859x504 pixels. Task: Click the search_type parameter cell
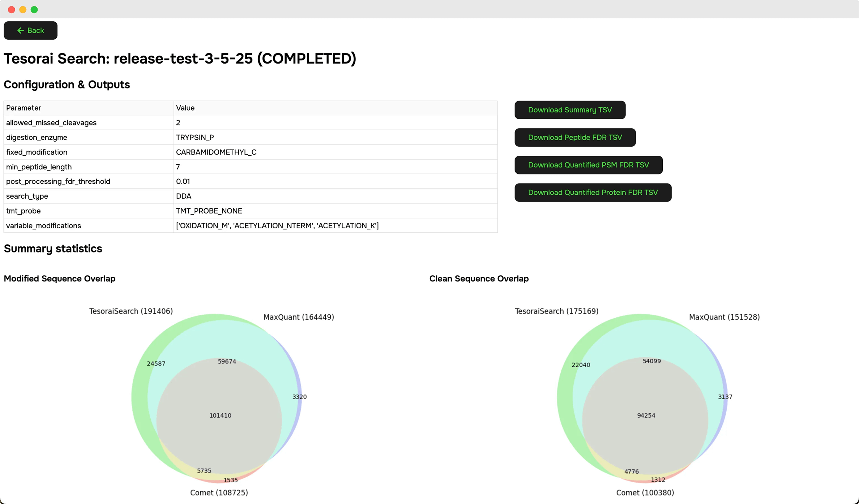pyautogui.click(x=89, y=196)
